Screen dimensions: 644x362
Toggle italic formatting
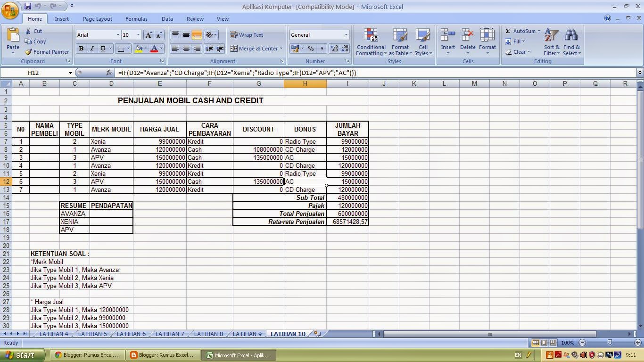tap(91, 49)
